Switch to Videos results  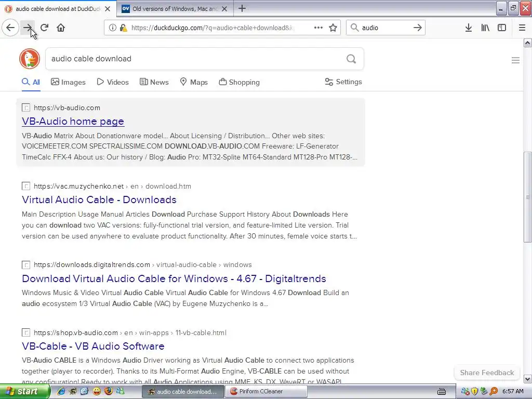click(113, 82)
